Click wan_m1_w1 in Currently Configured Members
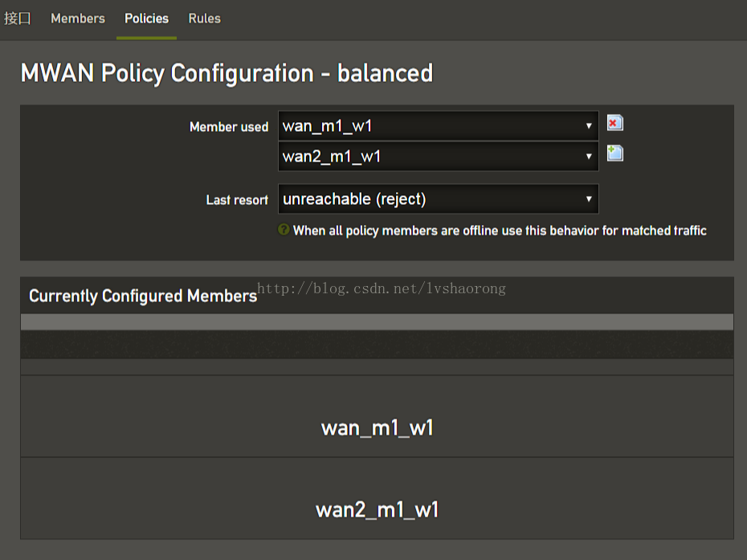 tap(378, 427)
